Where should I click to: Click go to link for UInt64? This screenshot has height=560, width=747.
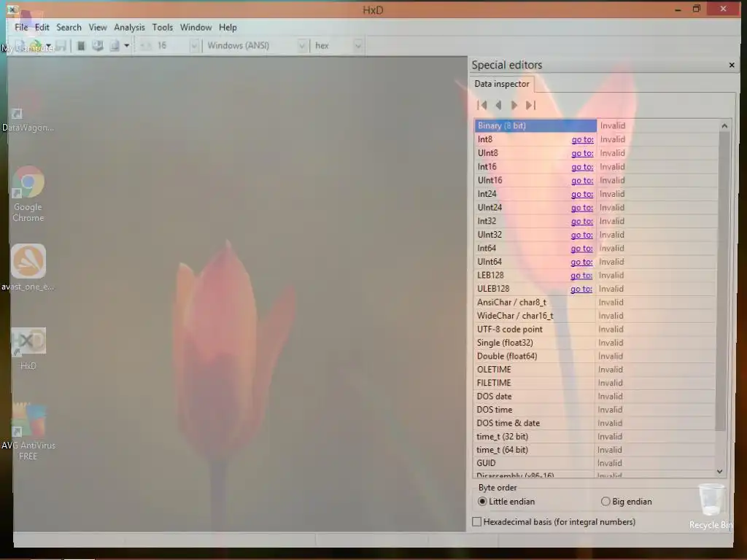click(581, 262)
